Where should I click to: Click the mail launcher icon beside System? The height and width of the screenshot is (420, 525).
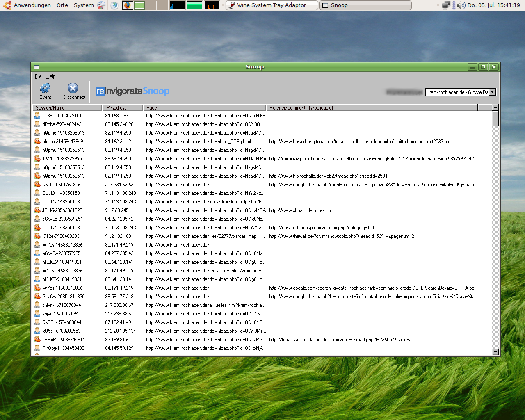point(101,5)
